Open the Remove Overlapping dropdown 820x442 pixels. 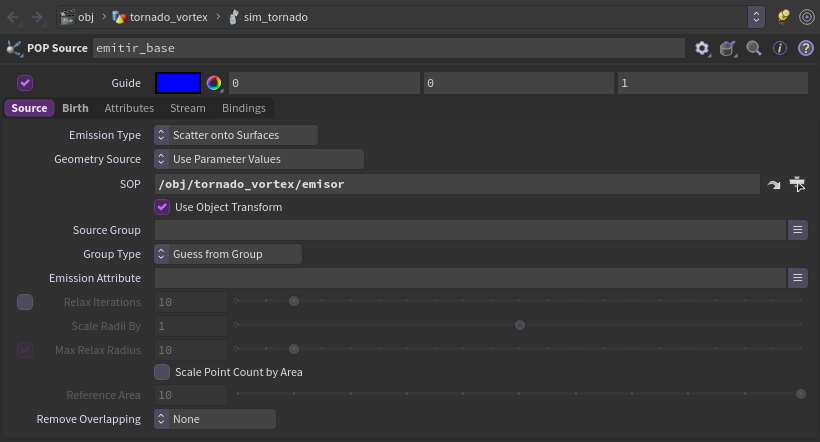215,420
